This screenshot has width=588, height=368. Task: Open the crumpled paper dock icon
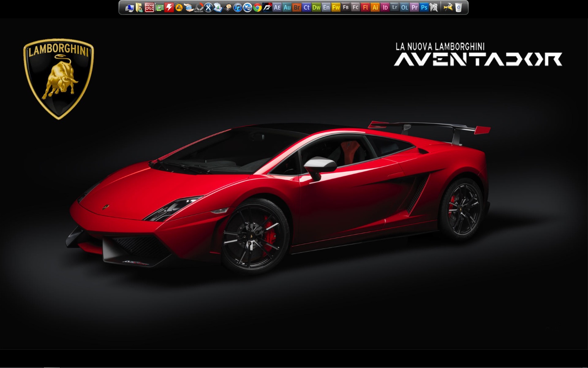pyautogui.click(x=434, y=7)
